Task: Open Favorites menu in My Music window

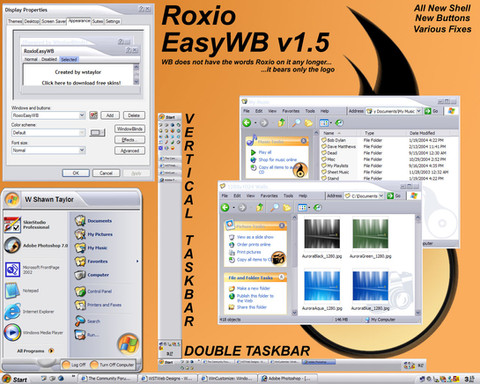Action: (291, 111)
